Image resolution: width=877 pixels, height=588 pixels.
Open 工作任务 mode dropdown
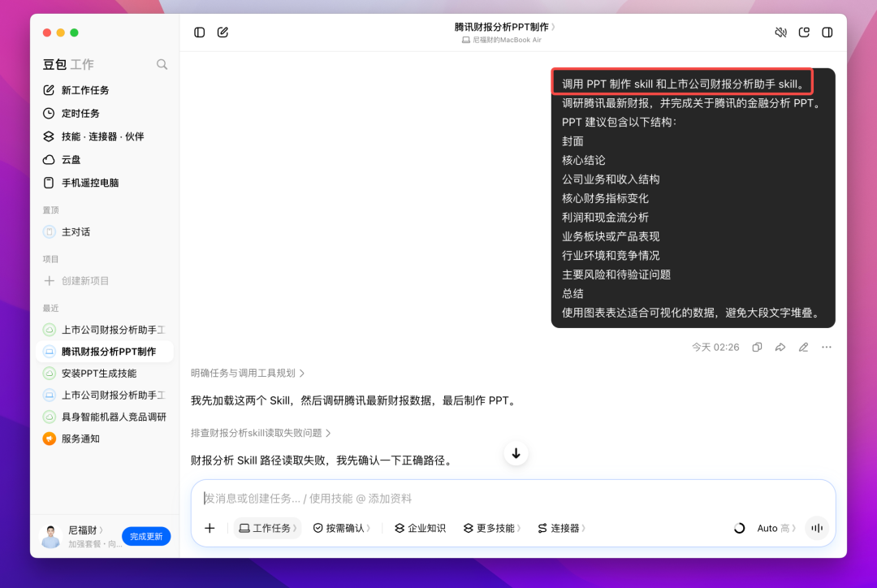pyautogui.click(x=267, y=528)
